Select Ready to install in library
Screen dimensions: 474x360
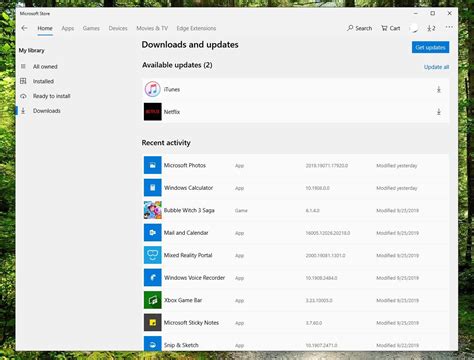[x=51, y=96]
